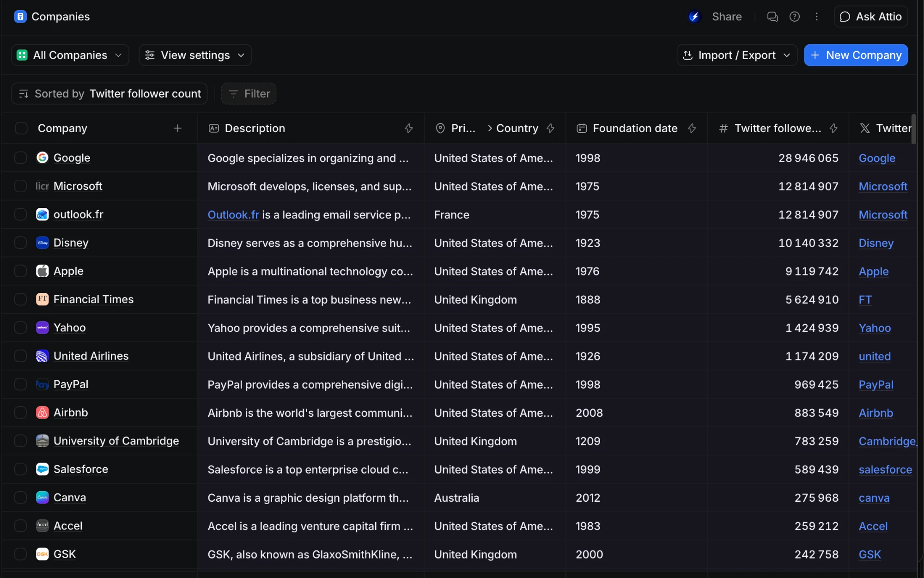Select the United Airlines row checkbox
The height and width of the screenshot is (578, 924).
coord(20,356)
